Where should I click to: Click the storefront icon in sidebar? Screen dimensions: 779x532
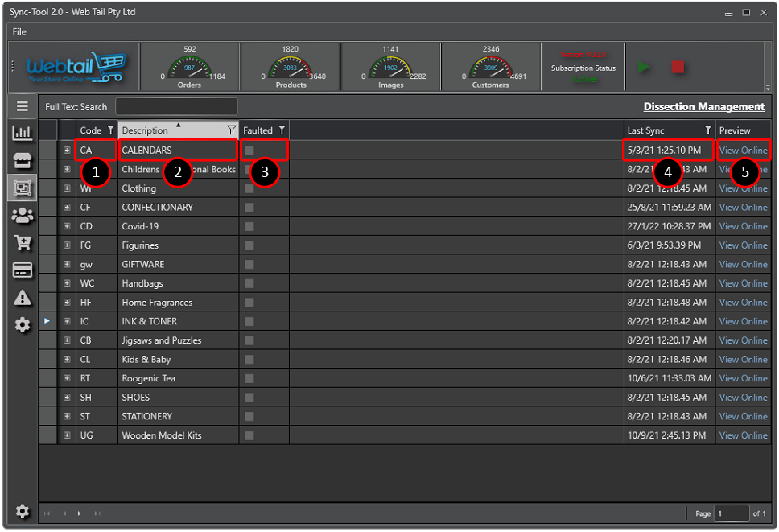point(23,161)
